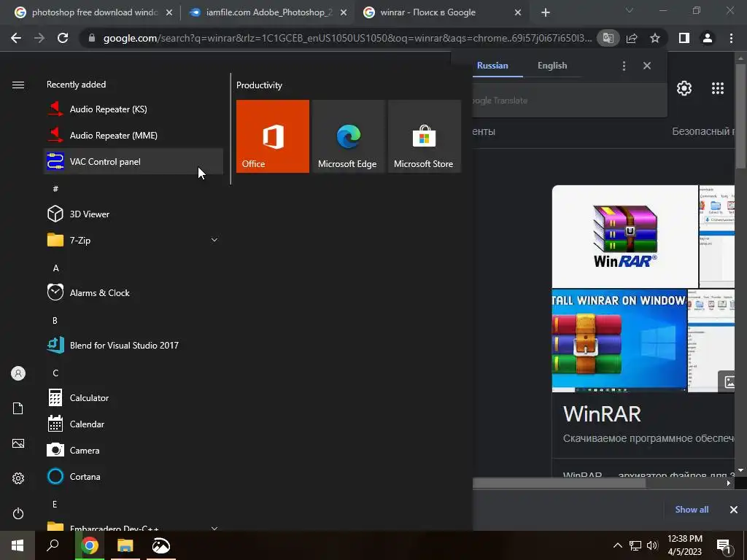Click the WinRAR logo image
747x560 pixels.
624,236
